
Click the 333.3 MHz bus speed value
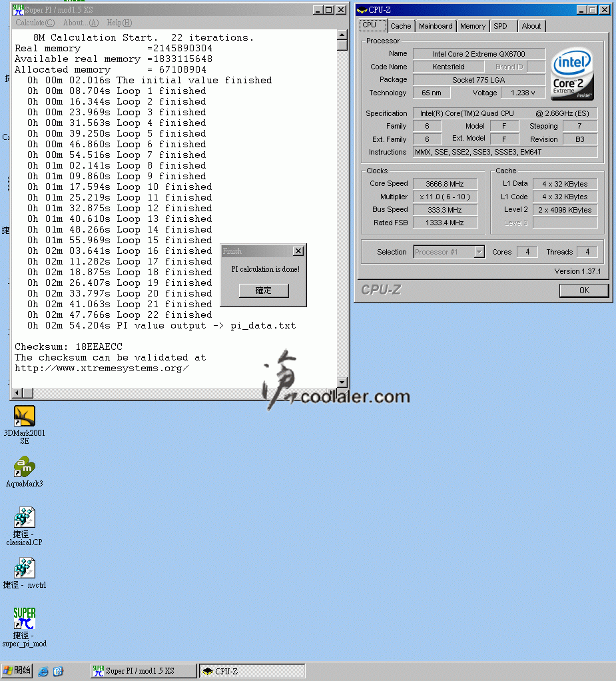(445, 210)
